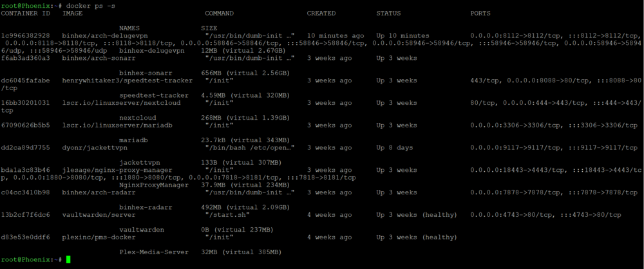Click container name binhex-delugevpn
The image size is (644, 269).
[151, 50]
